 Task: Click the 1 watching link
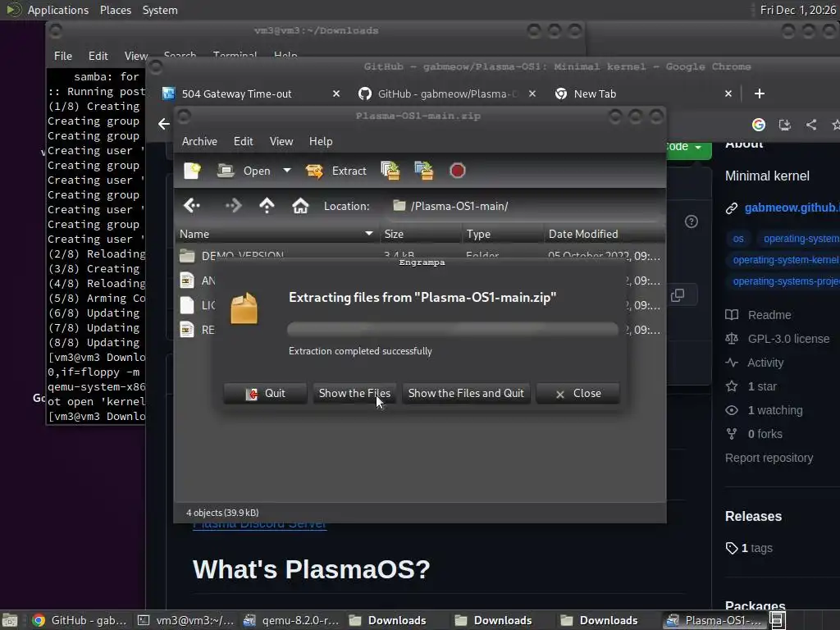(x=764, y=410)
